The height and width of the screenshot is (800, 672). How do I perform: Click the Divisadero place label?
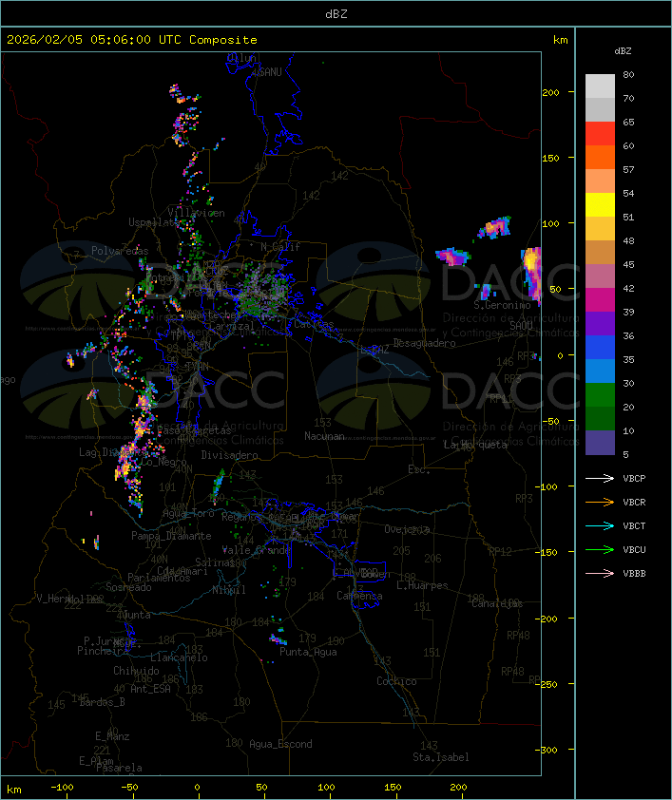pos(229,455)
